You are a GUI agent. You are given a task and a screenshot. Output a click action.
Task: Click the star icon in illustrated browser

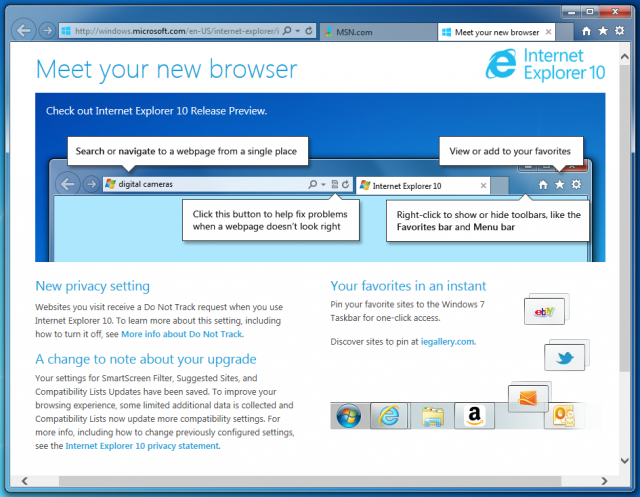coord(560,185)
